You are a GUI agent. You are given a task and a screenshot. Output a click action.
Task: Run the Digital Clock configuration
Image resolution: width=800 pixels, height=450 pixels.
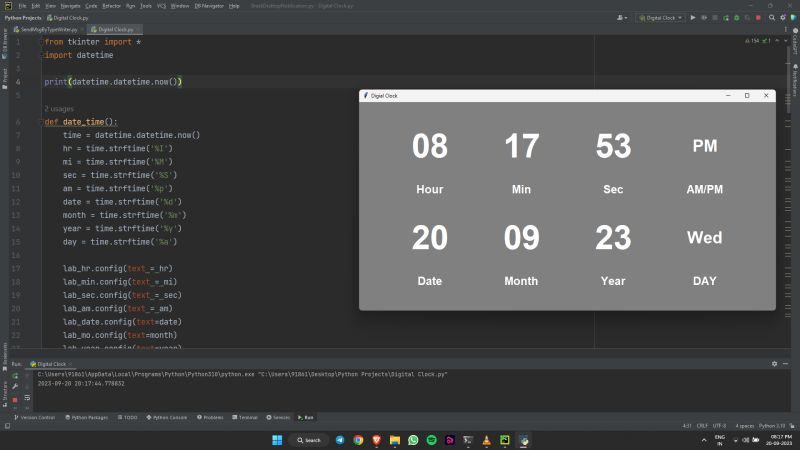click(693, 18)
